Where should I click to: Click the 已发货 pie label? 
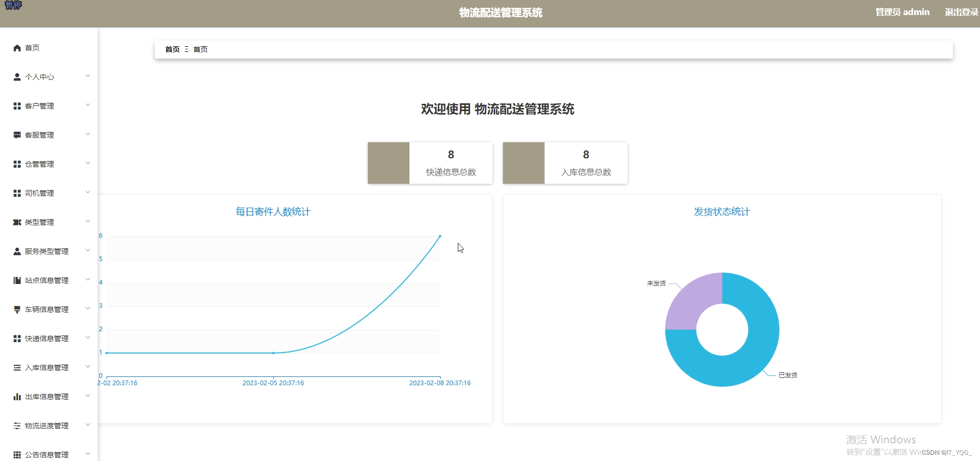788,375
